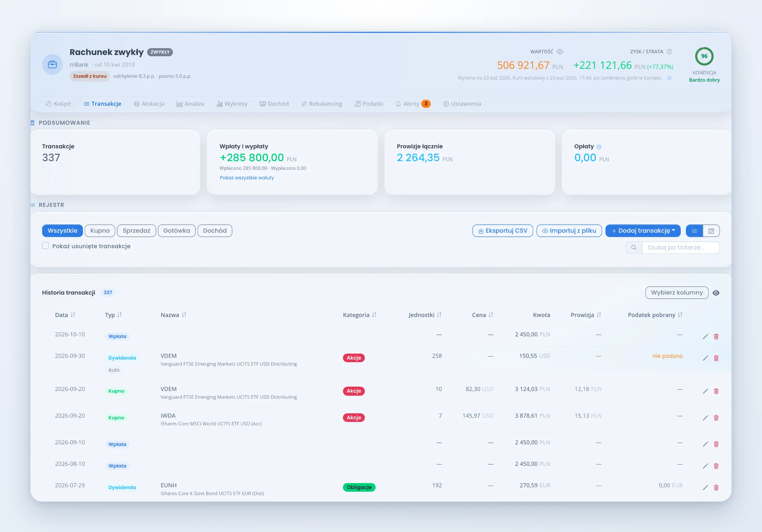This screenshot has width=762, height=532.
Task: Enable Pokaż usunięte transakcje checkbox
Action: click(45, 246)
